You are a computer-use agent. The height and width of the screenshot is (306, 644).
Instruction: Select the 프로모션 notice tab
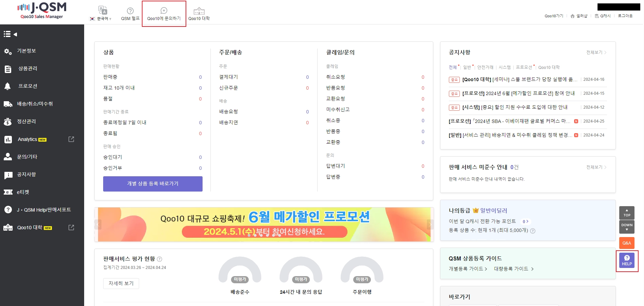[x=524, y=67]
